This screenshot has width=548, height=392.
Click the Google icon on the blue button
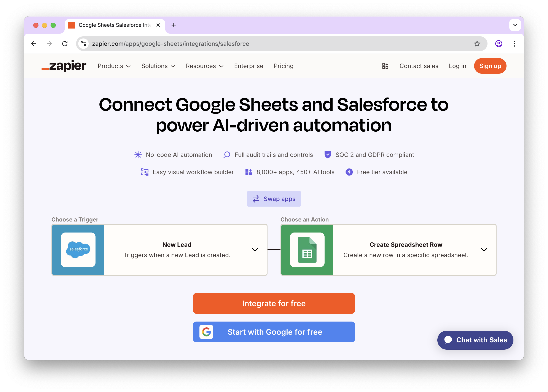(x=206, y=332)
